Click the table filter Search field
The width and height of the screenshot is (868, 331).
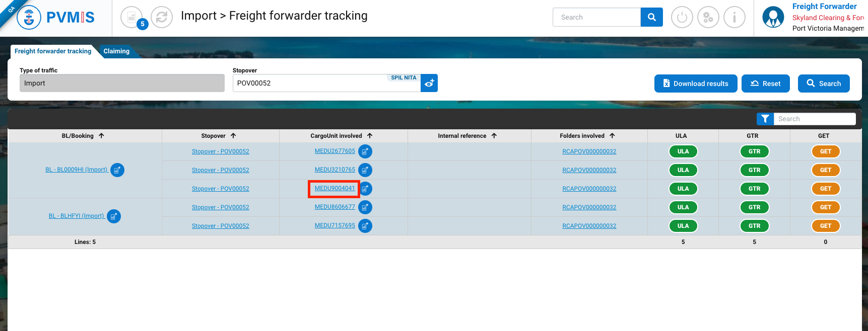click(814, 119)
